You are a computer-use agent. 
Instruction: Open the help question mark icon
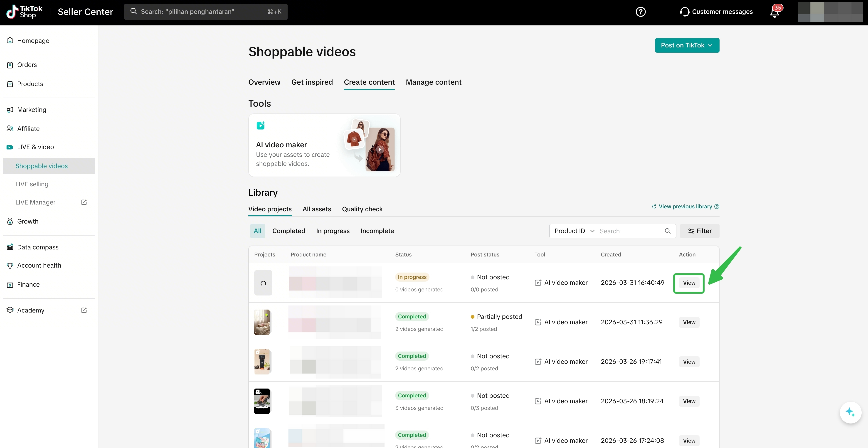pos(641,12)
